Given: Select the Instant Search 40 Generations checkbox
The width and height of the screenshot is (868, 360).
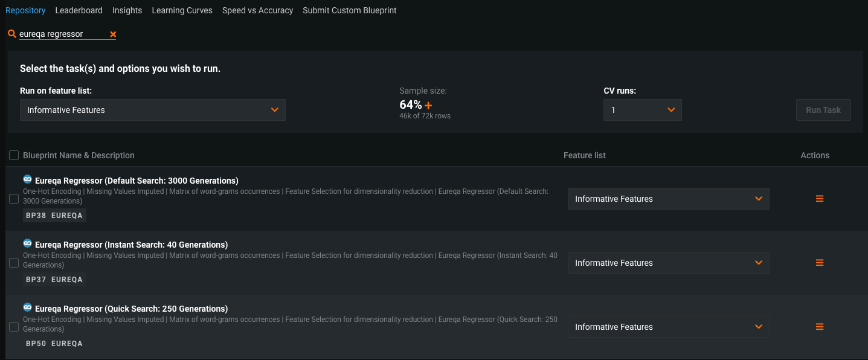Looking at the screenshot, I should pyautogui.click(x=14, y=263).
